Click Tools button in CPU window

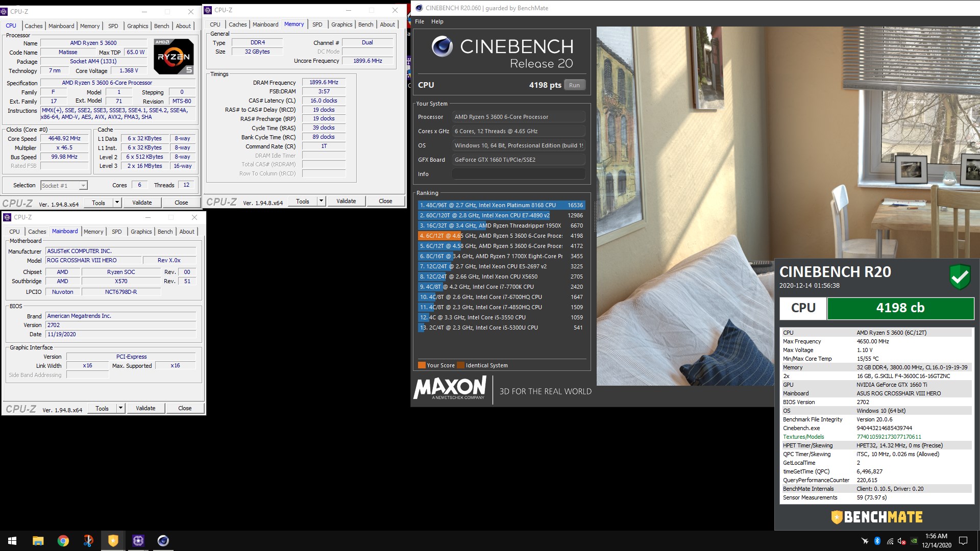pos(99,203)
